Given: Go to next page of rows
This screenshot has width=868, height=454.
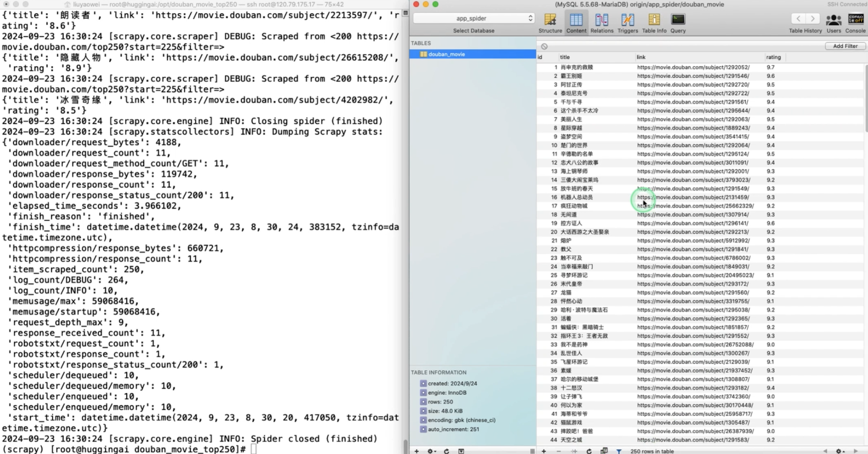Looking at the screenshot, I should point(856,450).
